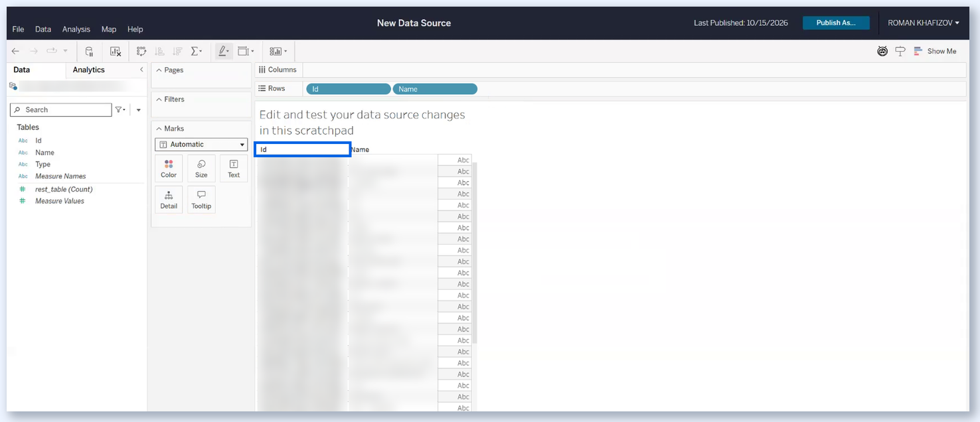
Task: Click the Name column header in view
Action: click(x=360, y=150)
